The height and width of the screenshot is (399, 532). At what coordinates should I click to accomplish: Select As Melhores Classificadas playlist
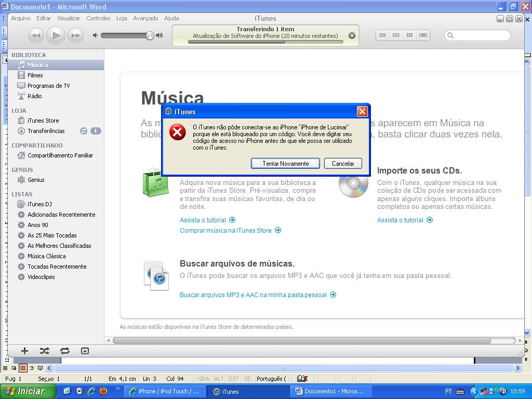56,246
